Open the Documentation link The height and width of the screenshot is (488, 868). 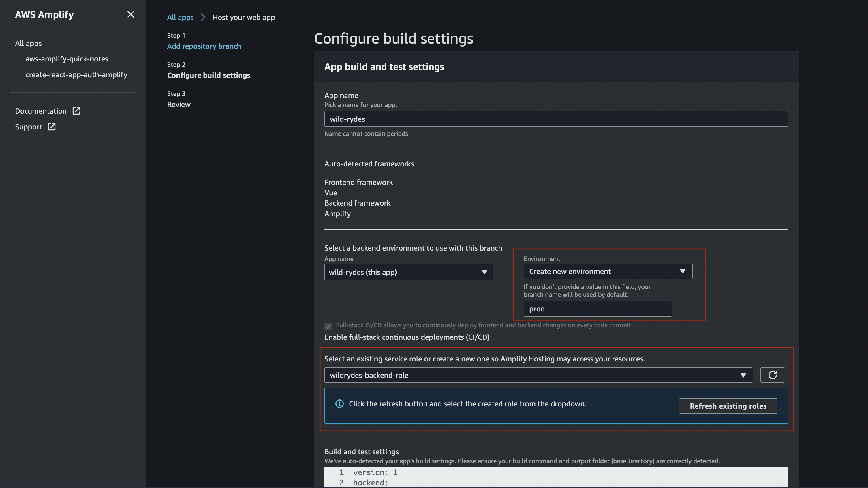tap(41, 111)
